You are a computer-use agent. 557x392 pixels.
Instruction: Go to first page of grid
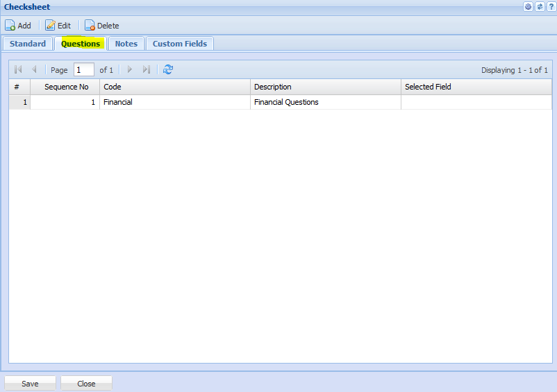click(x=18, y=69)
